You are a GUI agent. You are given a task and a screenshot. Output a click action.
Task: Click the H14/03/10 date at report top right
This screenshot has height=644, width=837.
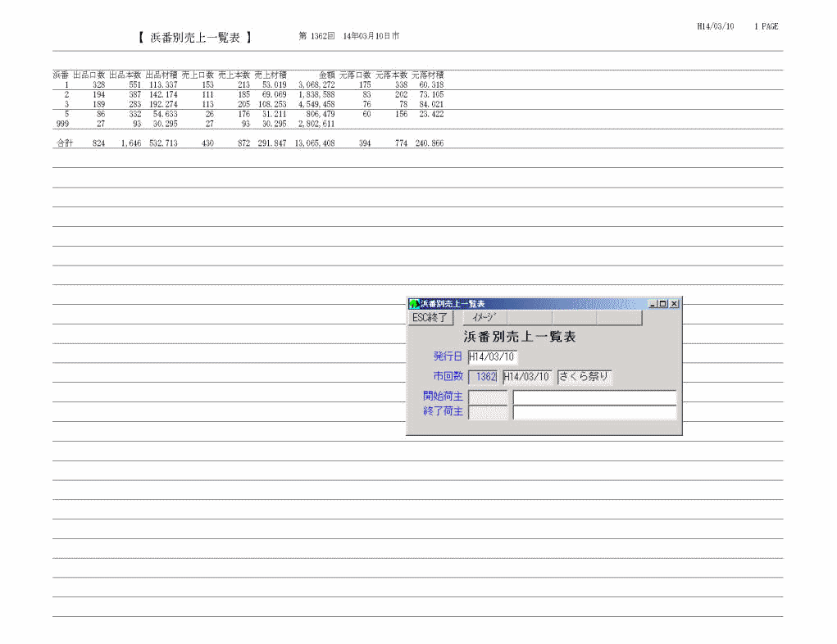[716, 26]
